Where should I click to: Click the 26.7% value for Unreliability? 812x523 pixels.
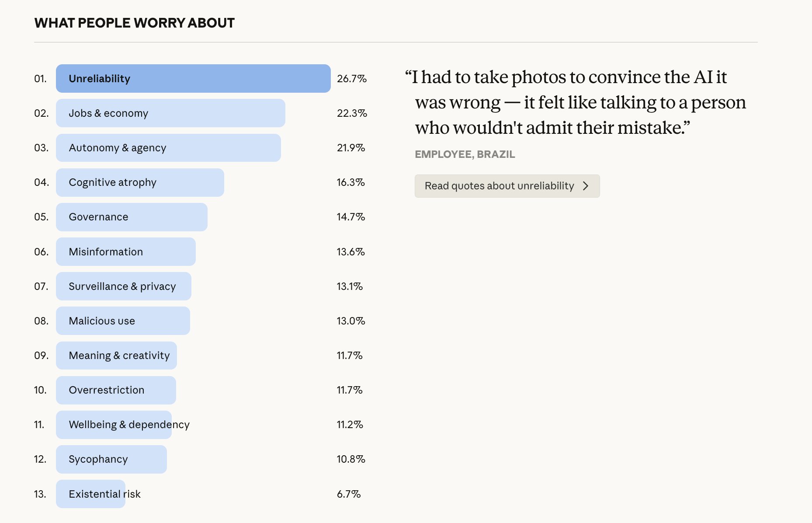point(351,79)
